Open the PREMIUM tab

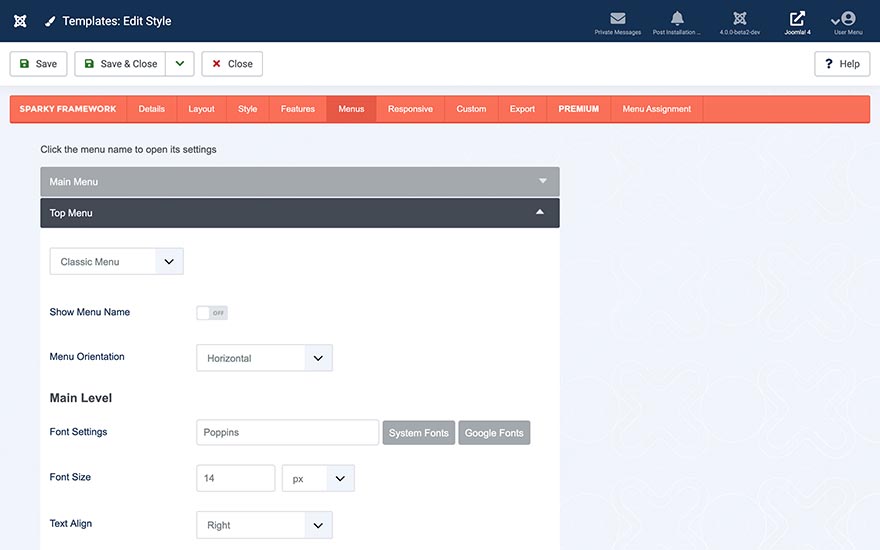coord(579,109)
